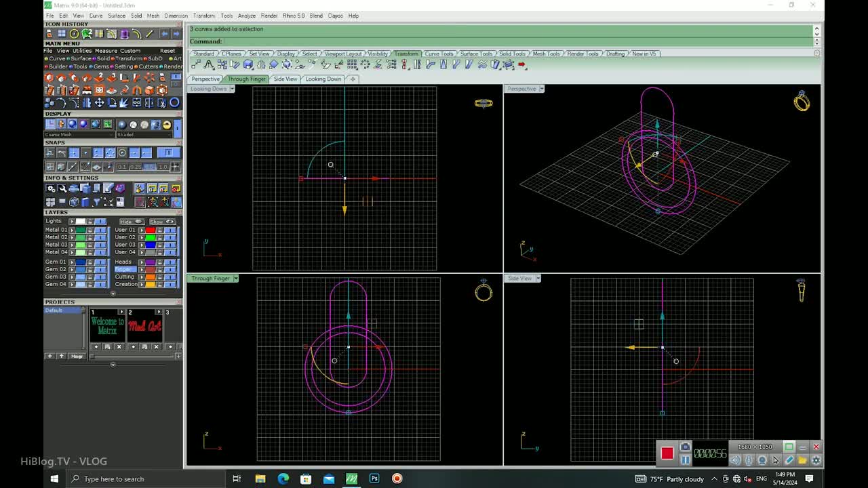
Task: Open the Coarse Mesh dropdown
Action: click(79, 134)
